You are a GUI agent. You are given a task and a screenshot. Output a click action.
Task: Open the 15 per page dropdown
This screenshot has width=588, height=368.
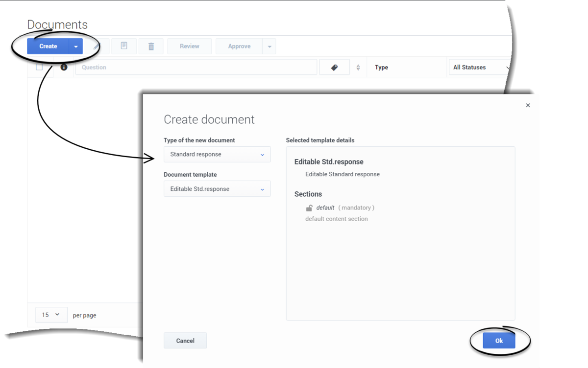point(51,315)
